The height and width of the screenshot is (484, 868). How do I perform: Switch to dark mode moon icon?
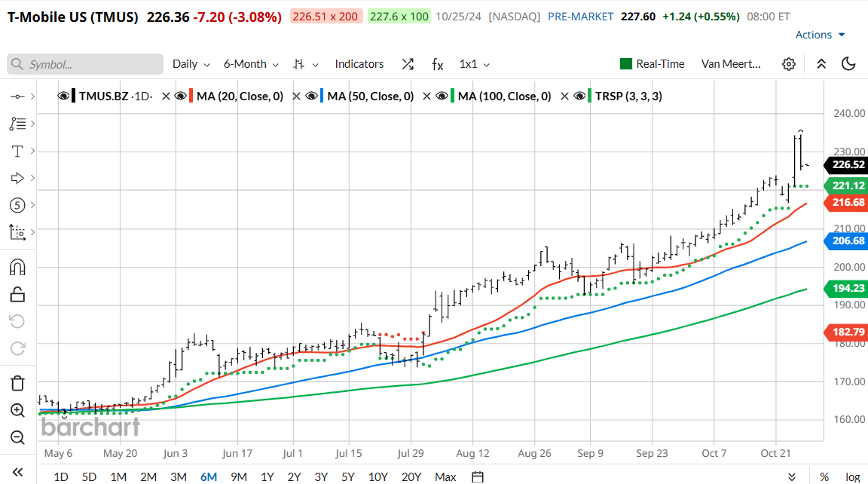click(849, 64)
